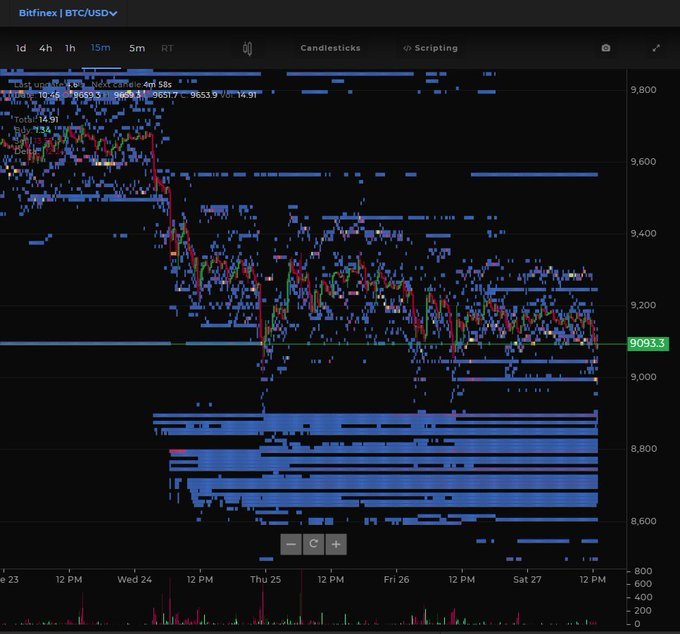Open the Candlesticks chart style menu
Viewport: 680px width, 634px height.
[330, 48]
